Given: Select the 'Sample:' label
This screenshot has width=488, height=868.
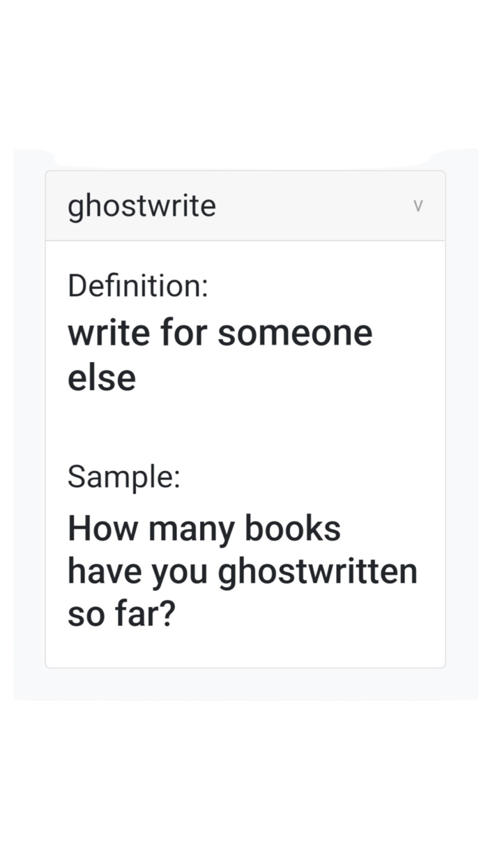Looking at the screenshot, I should 124,477.
